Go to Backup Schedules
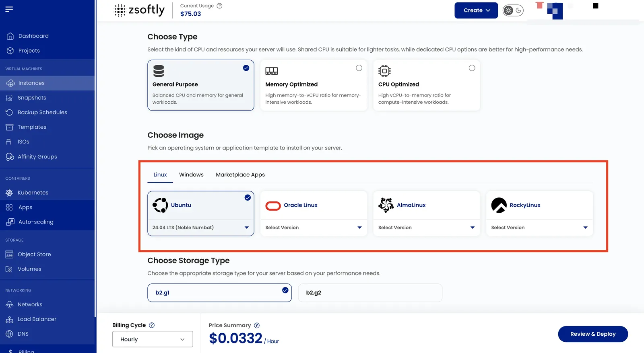This screenshot has width=644, height=353. coord(42,112)
